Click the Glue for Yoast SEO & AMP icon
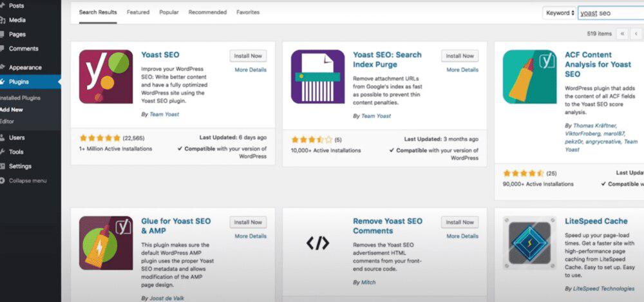The width and height of the screenshot is (644, 302). click(106, 243)
